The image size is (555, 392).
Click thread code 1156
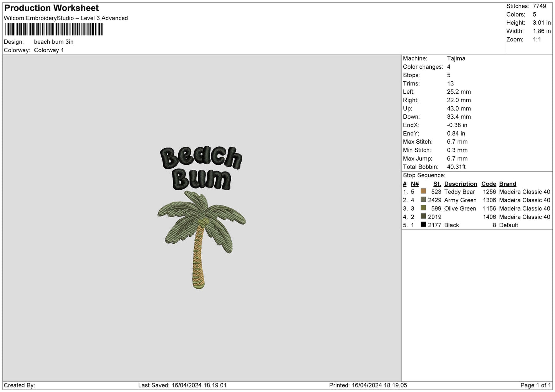(489, 209)
